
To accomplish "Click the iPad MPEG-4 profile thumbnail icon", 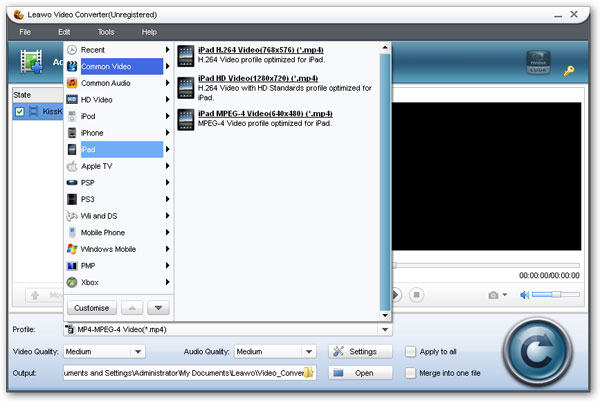I will pos(186,120).
